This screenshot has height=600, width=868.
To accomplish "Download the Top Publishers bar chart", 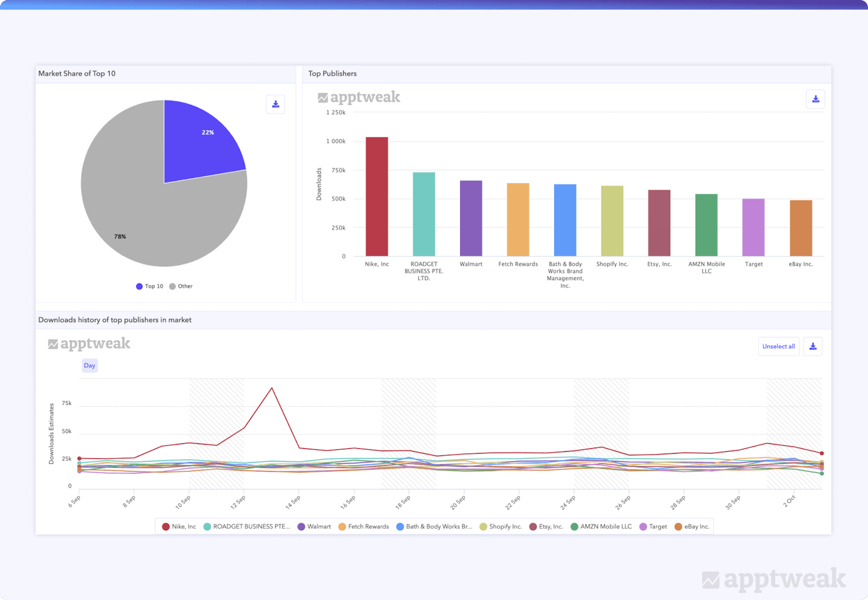I will coord(815,100).
